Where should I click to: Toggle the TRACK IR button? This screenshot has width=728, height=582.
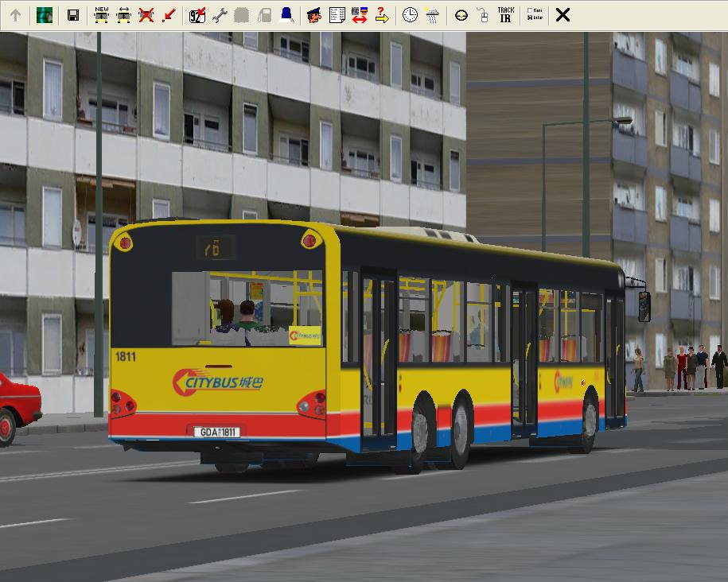click(505, 15)
